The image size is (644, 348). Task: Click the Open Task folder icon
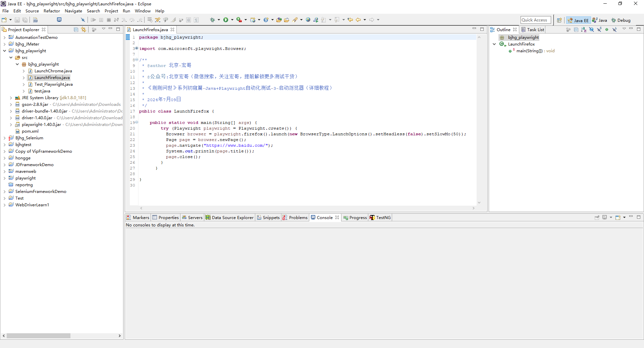(286, 20)
